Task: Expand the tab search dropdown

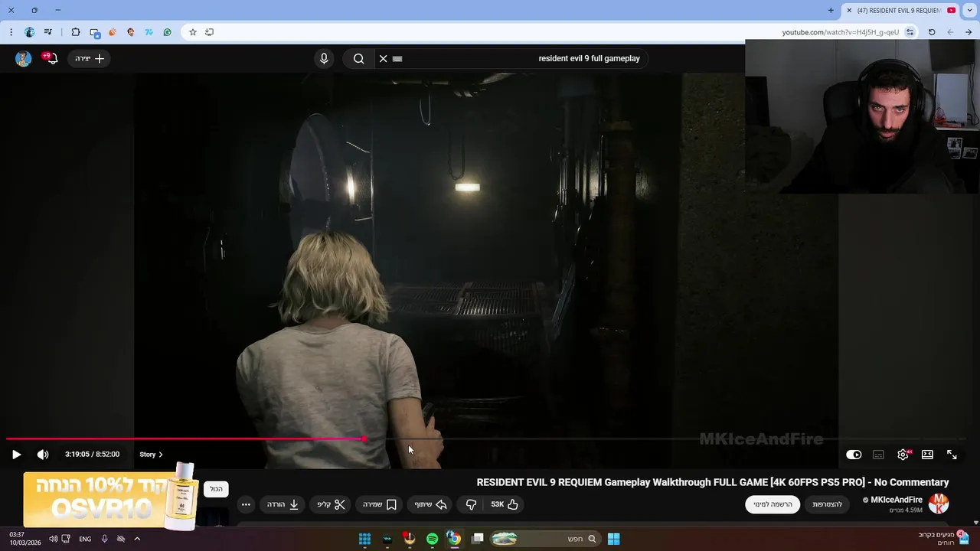Action: 970,10
